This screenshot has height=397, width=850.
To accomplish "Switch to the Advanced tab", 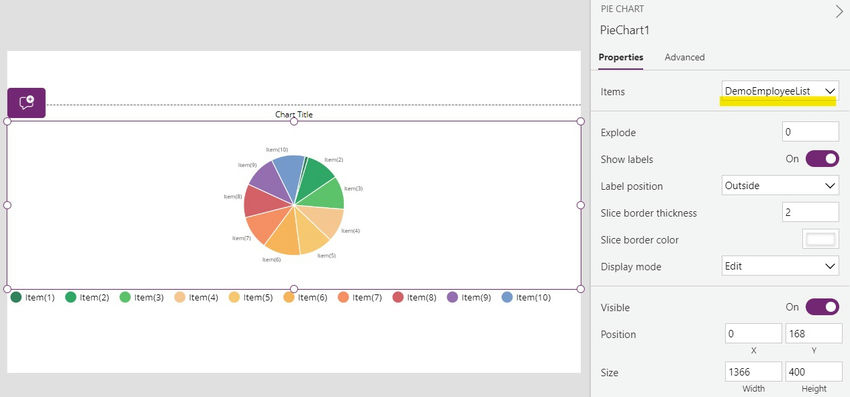I will pos(684,57).
